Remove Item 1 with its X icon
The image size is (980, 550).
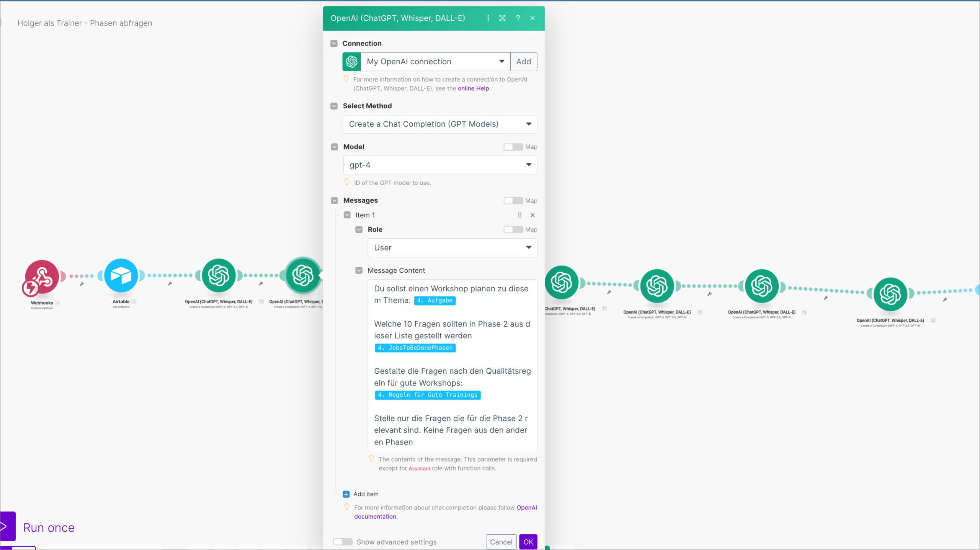coord(532,215)
